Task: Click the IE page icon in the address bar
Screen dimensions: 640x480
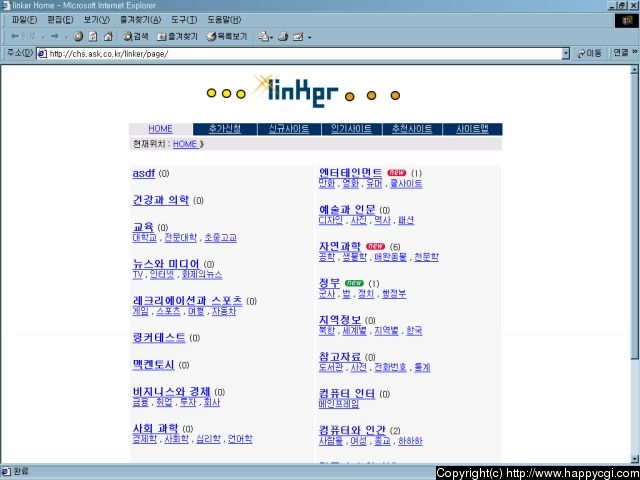Action: point(42,53)
